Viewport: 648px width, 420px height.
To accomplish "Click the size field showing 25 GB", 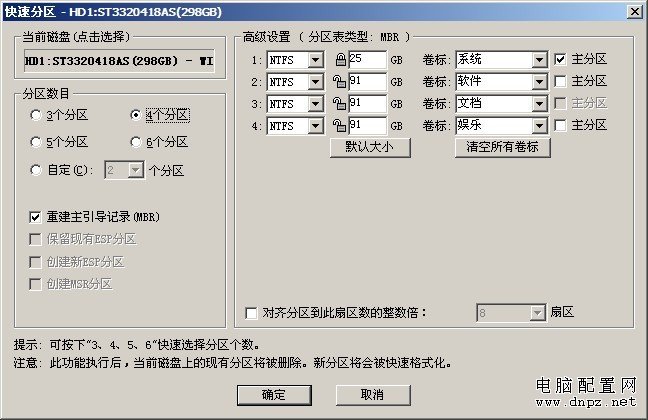I will (367, 60).
